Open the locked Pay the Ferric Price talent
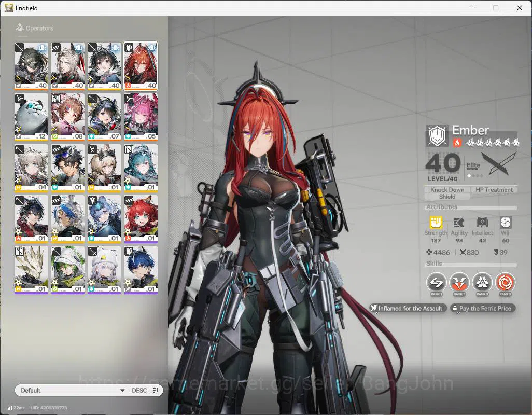 482,308
